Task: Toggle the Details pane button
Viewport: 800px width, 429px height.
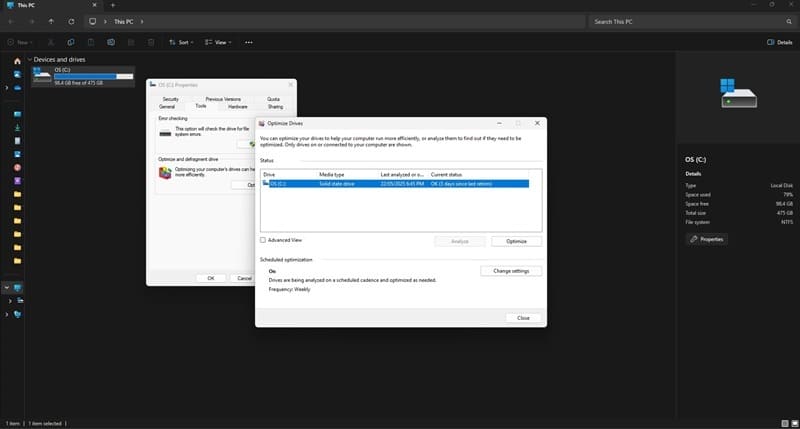Action: tap(777, 43)
